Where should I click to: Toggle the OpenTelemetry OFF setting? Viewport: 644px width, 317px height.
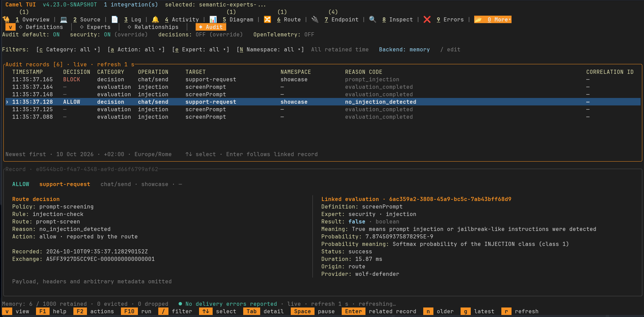pos(284,34)
